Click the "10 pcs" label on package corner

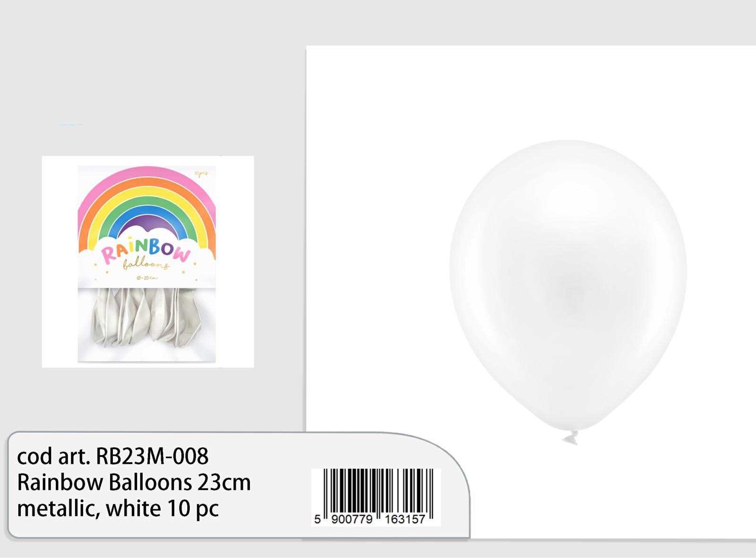point(201,173)
